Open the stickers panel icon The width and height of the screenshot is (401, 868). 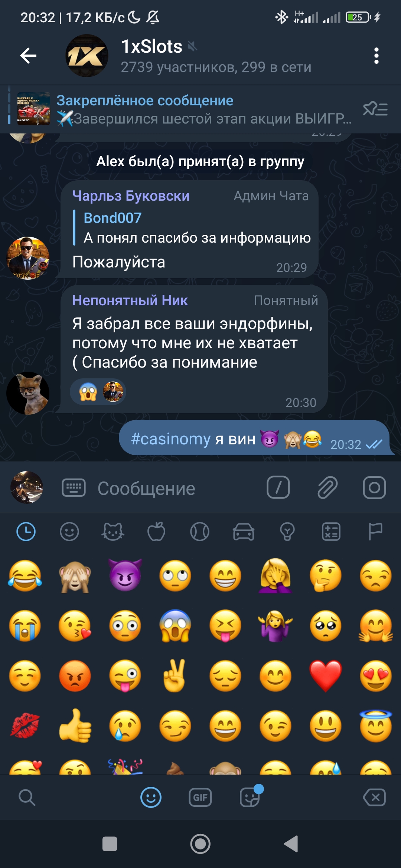[x=250, y=797]
